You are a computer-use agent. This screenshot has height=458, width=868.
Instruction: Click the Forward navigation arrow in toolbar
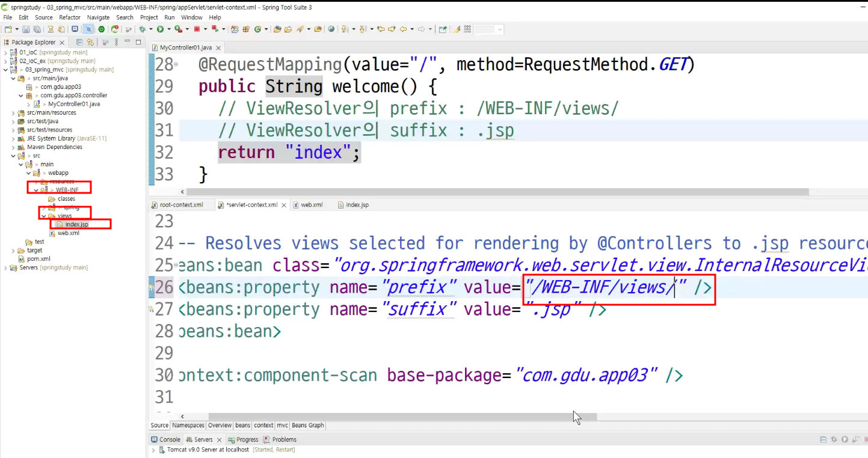pos(422,29)
